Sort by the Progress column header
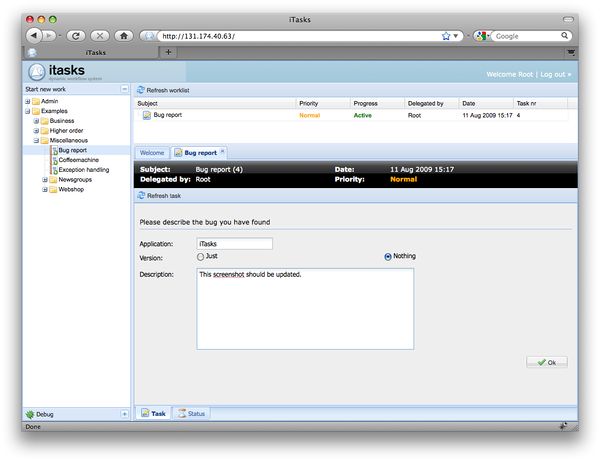 tap(377, 103)
